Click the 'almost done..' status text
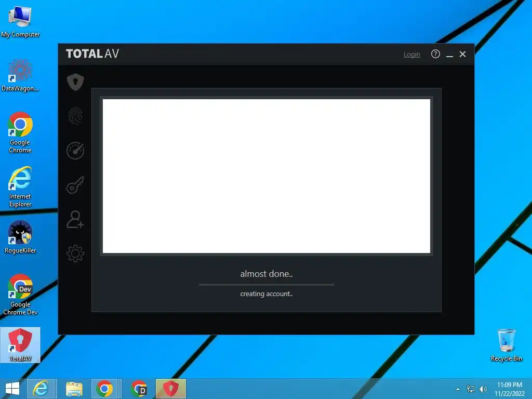 click(267, 274)
